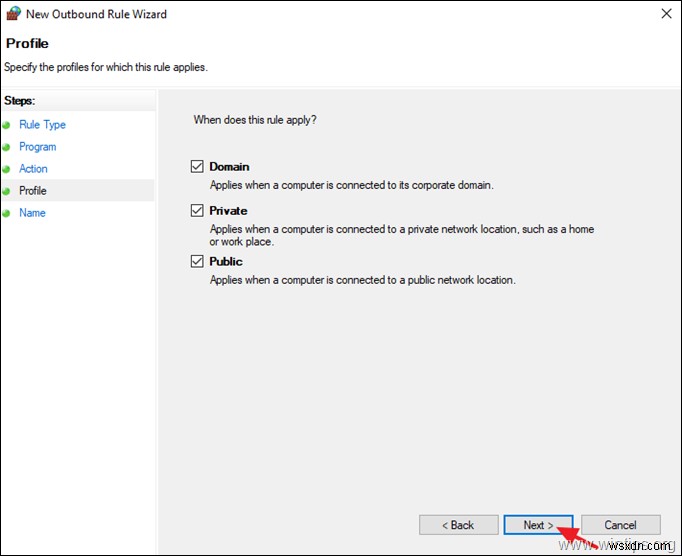682x556 pixels.
Task: Click the green bullet beside Action
Action: coord(7,169)
